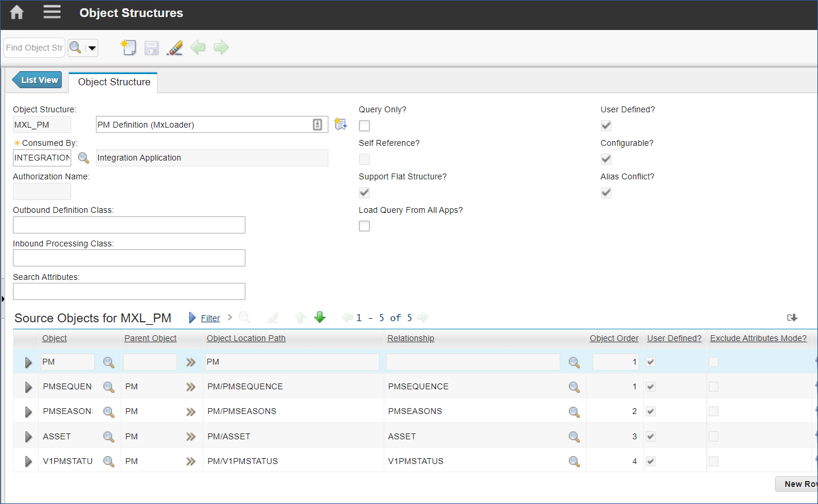Open the hamburger navigation menu
Screen dimensions: 818x504
[x=52, y=12]
